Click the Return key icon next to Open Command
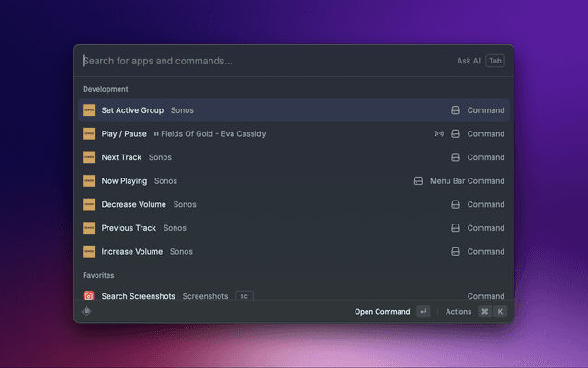The height and width of the screenshot is (368, 588). point(423,312)
